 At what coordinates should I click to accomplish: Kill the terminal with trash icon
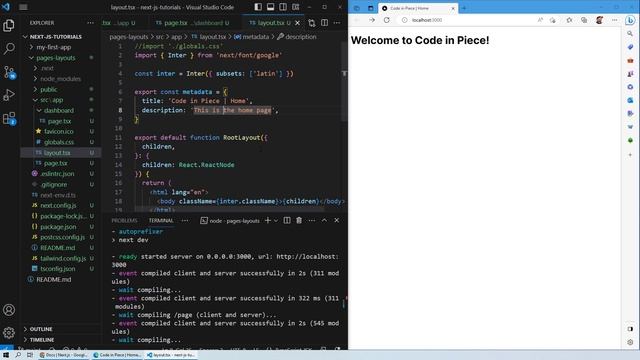(299, 220)
